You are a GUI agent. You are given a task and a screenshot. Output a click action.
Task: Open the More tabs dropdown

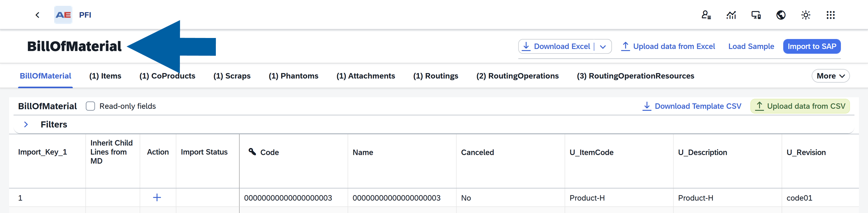830,76
